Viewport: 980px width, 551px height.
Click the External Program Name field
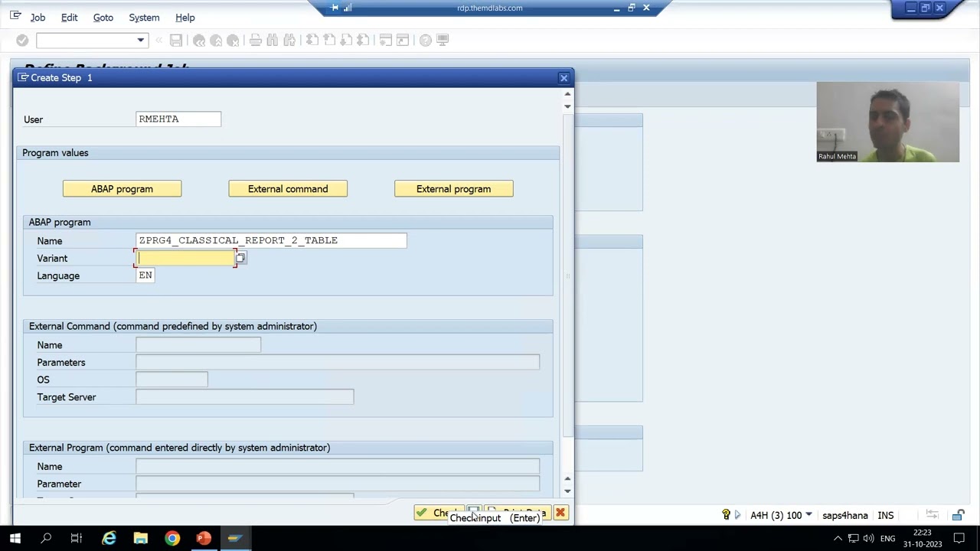click(338, 466)
